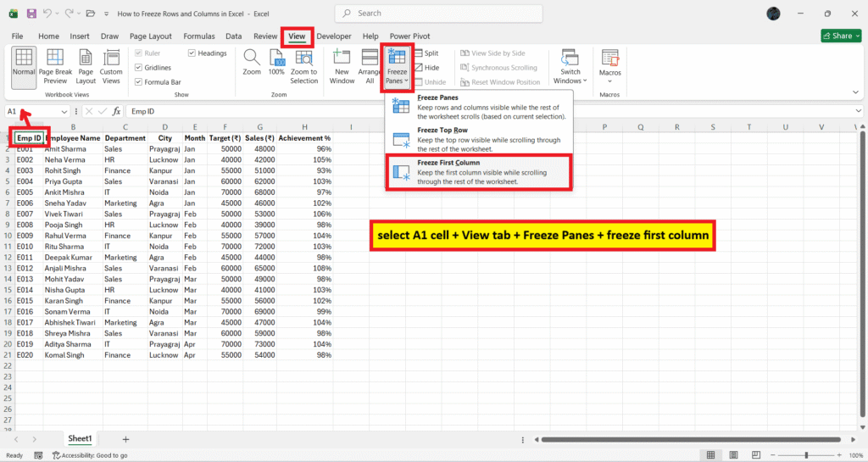This screenshot has width=868, height=462.
Task: Open the Zoom dialog
Action: click(251, 63)
